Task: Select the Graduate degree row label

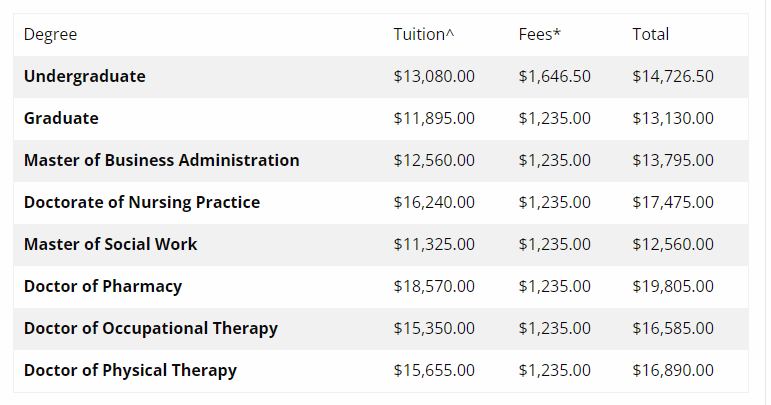Action: 61,118
